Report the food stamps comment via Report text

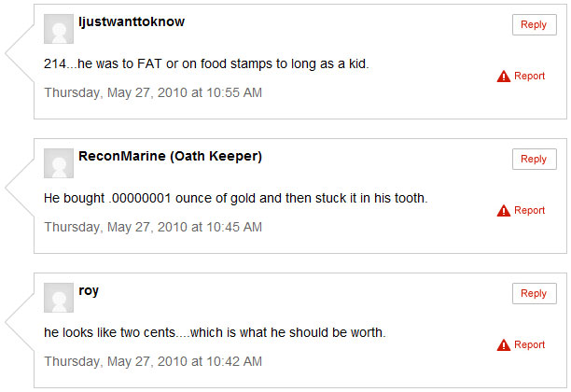point(529,76)
